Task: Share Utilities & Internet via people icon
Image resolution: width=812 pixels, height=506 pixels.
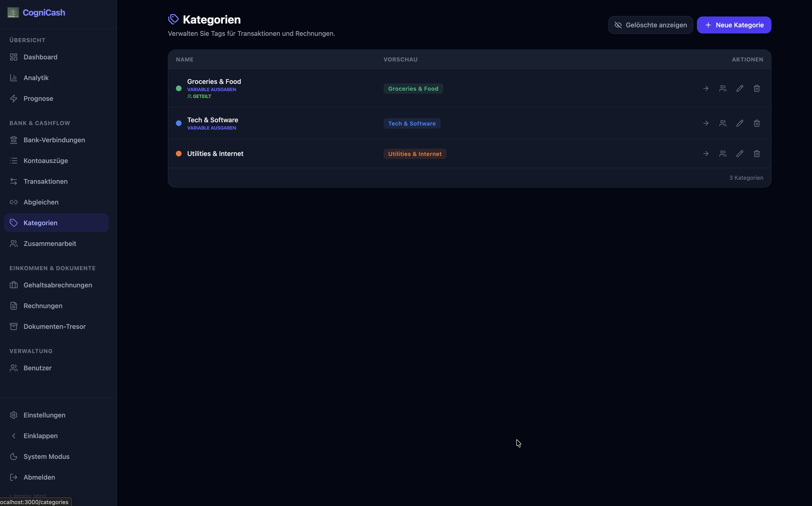Action: pyautogui.click(x=723, y=154)
